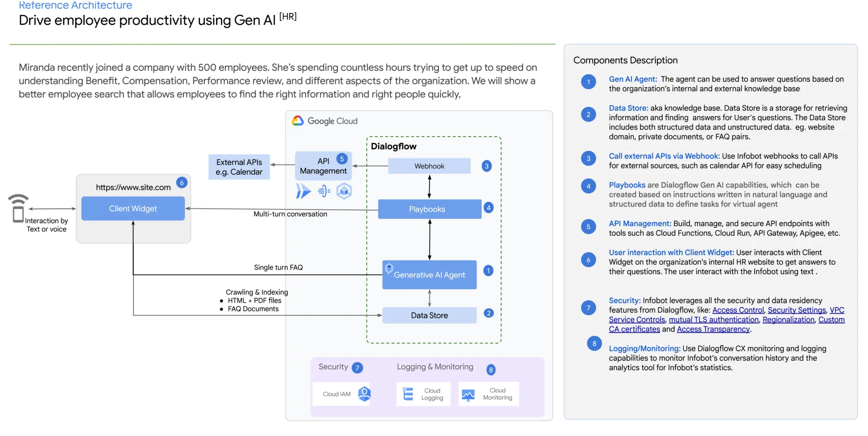Click the Cloud Monitoring chart icon

[468, 395]
